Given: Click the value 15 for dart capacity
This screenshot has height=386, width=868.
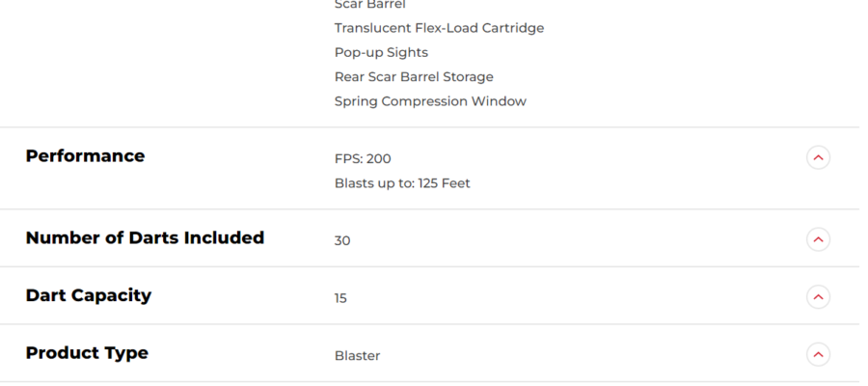Looking at the screenshot, I should (340, 298).
